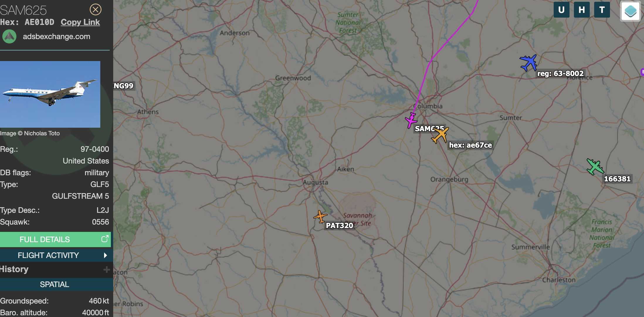
Task: Collapse the SPATIAL section header
Action: [55, 284]
